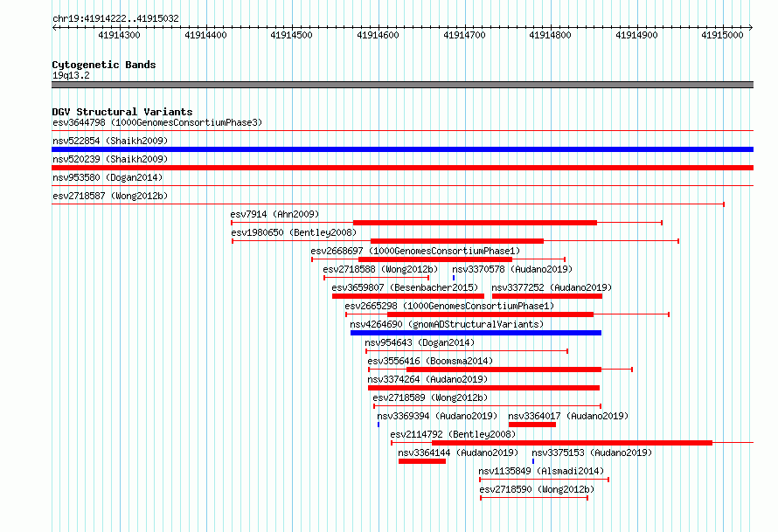Click the red nsv3364017 bar
This screenshot has height=532, width=778.
tap(532, 425)
